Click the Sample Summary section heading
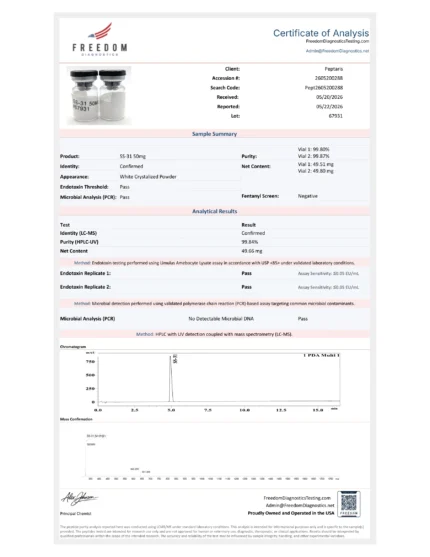Screen dimensions: 430x557 [x=214, y=134]
